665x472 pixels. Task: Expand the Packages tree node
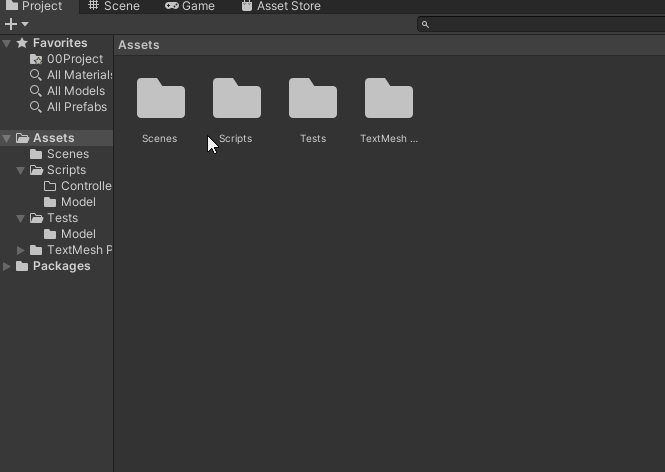6,266
